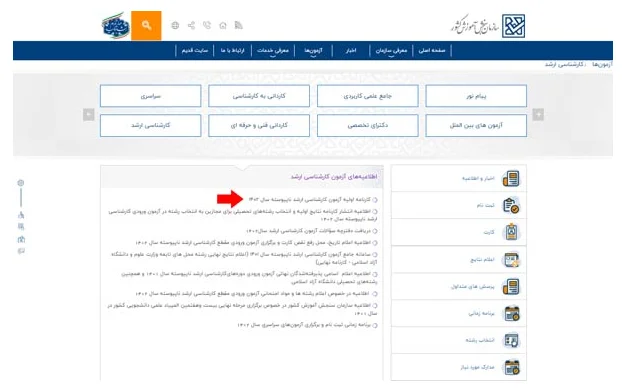Screen dimensions: 622x391
Task: Open the اخبار و اطلاعیه sidebar label
Action: (478, 178)
